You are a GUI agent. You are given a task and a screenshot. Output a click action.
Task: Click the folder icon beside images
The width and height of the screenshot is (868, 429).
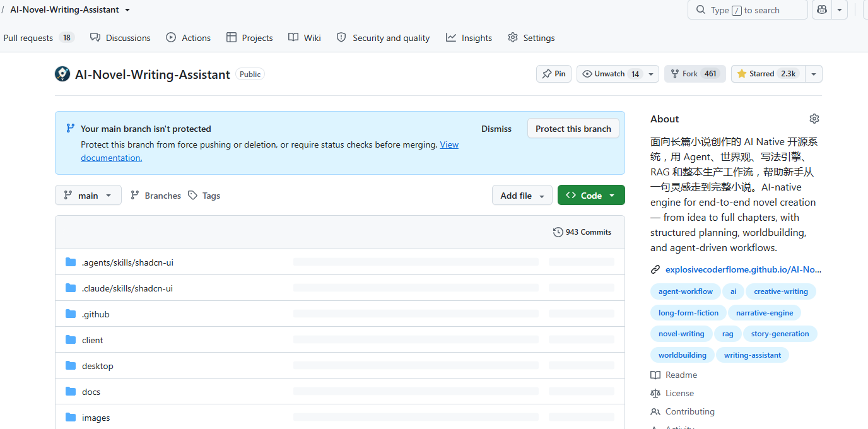(x=71, y=417)
